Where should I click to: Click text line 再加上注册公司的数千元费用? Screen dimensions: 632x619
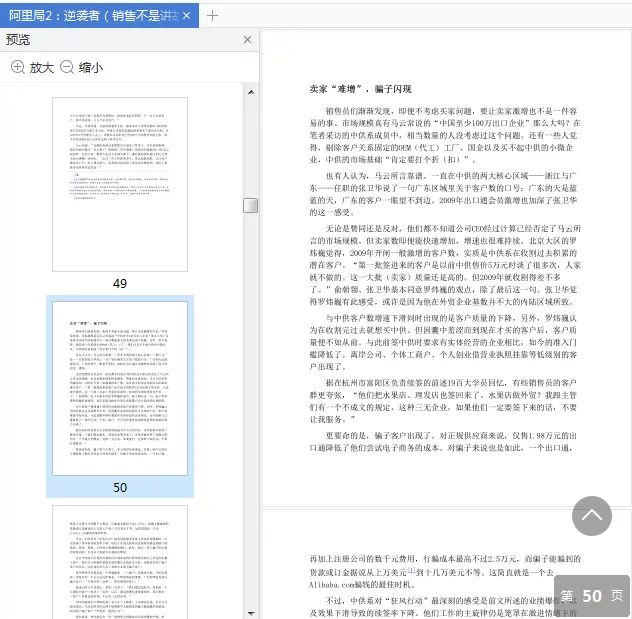click(445, 559)
